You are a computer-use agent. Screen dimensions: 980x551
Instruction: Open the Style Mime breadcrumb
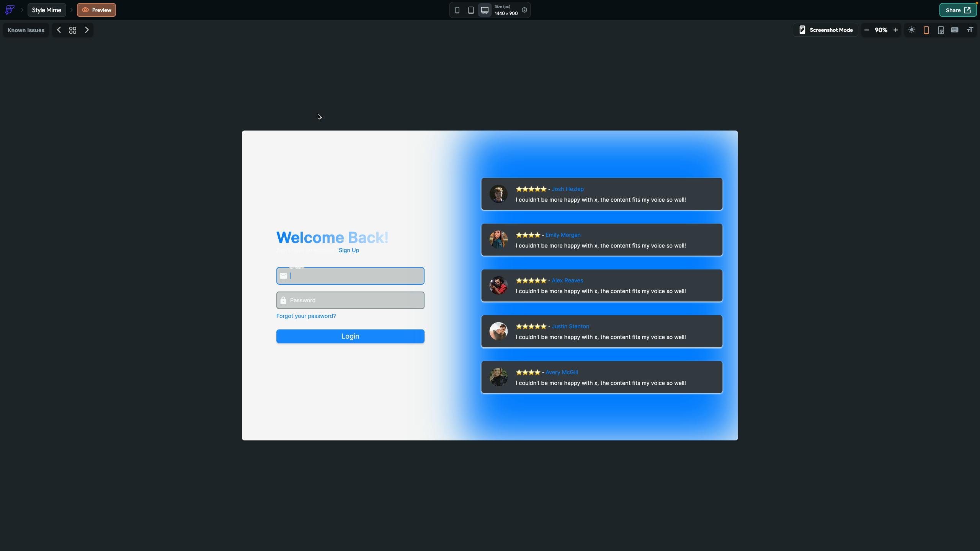tap(47, 10)
